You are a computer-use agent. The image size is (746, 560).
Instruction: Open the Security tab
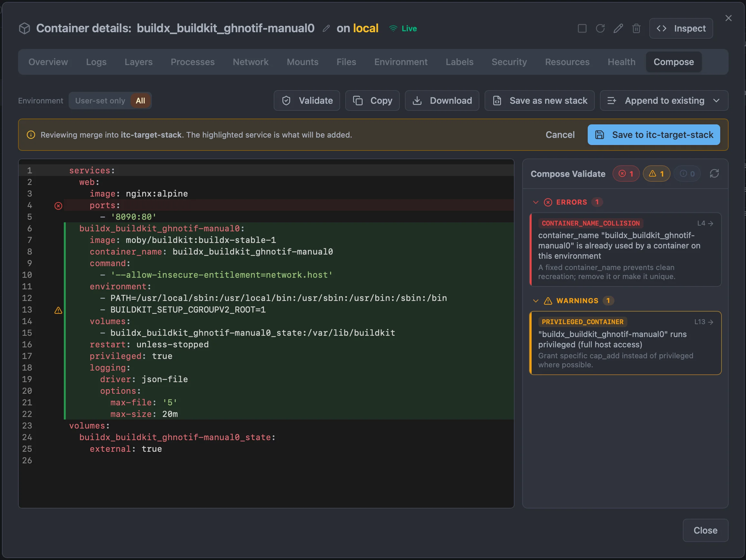pos(509,62)
